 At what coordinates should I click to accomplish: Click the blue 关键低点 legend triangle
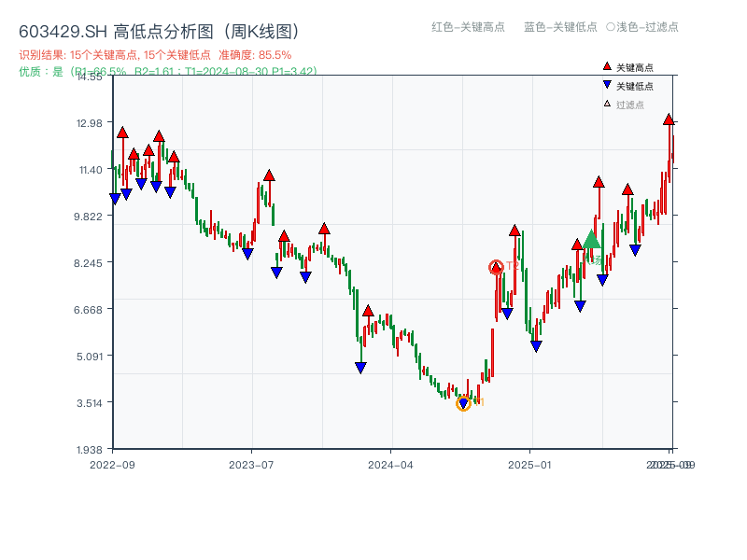(x=607, y=85)
